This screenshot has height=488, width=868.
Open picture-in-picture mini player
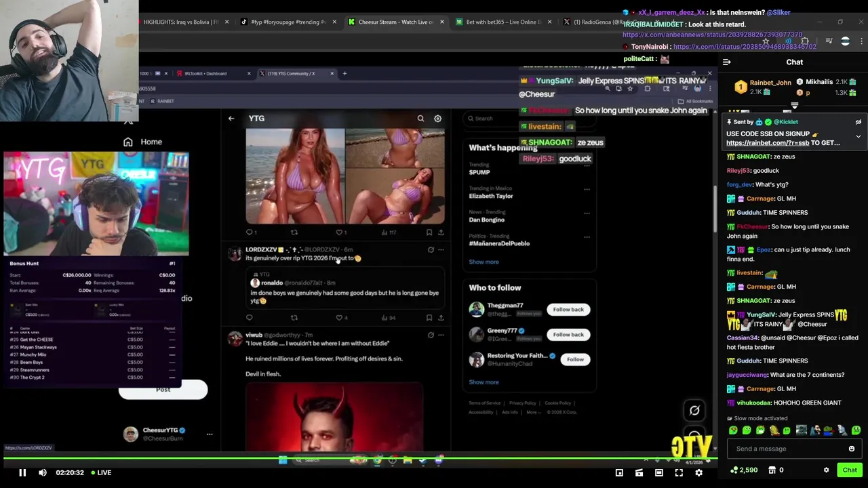point(619,472)
